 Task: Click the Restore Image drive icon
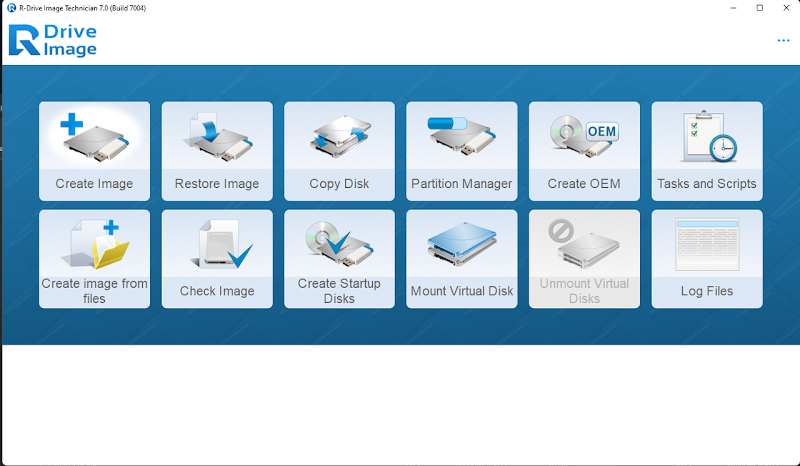tap(219, 137)
